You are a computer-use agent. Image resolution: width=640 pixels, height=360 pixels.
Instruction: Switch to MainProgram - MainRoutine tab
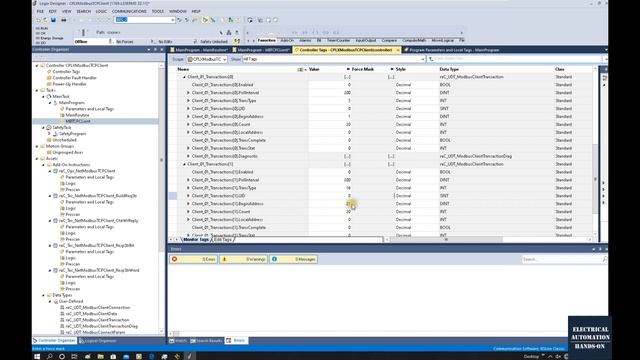click(x=199, y=50)
